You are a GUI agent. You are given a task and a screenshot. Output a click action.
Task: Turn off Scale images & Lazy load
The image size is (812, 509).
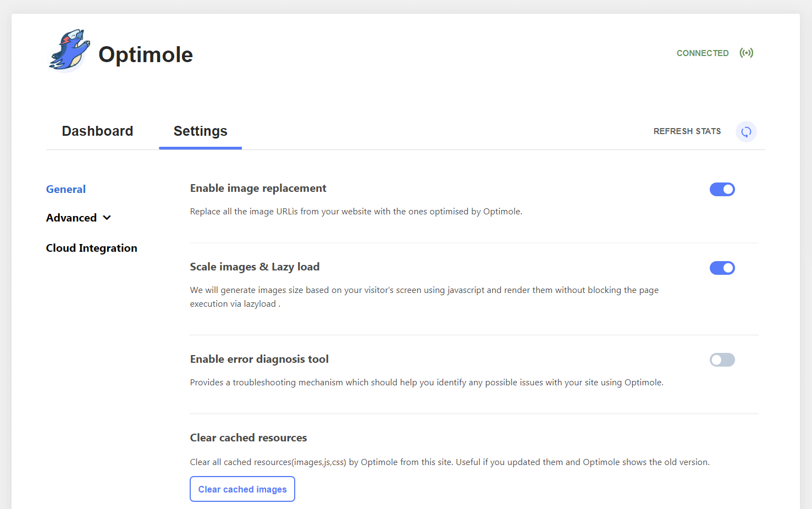click(x=722, y=268)
